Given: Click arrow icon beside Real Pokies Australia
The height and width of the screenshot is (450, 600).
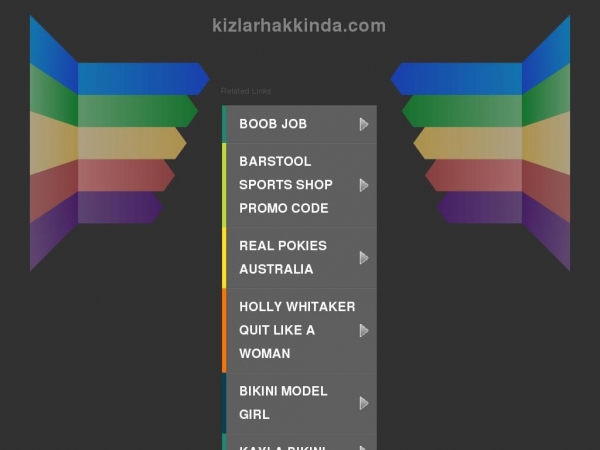Looking at the screenshot, I should (364, 258).
